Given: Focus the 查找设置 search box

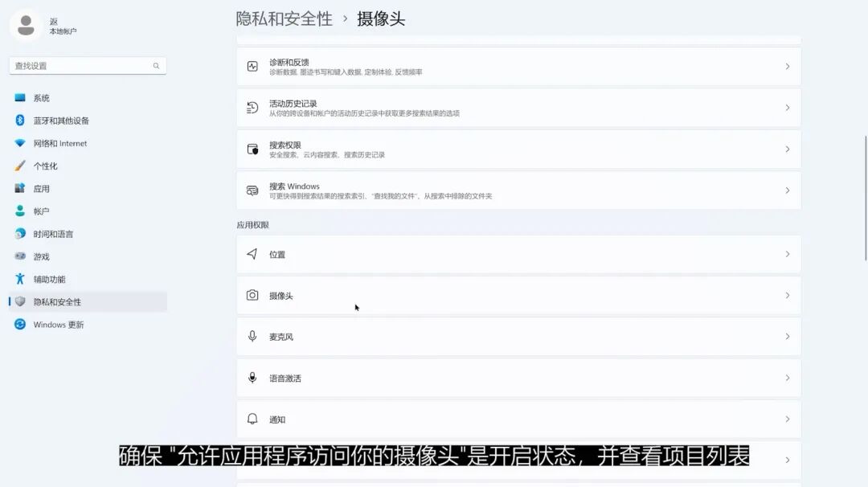Looking at the screenshot, I should pyautogui.click(x=88, y=66).
